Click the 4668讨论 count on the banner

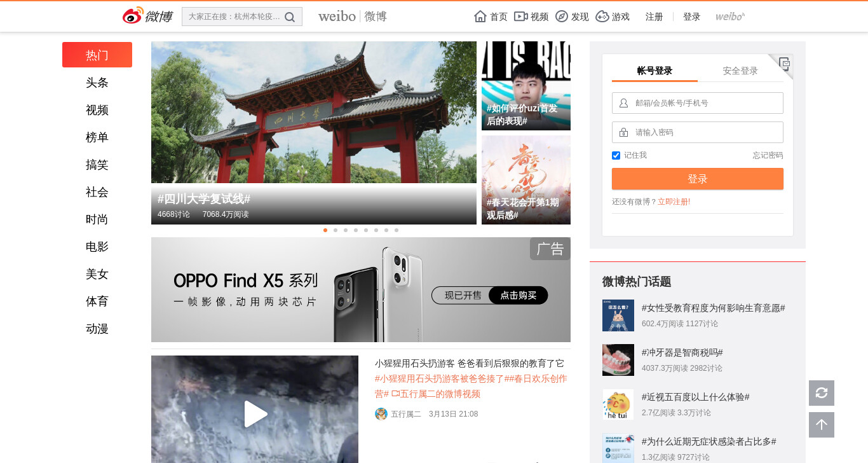(173, 214)
